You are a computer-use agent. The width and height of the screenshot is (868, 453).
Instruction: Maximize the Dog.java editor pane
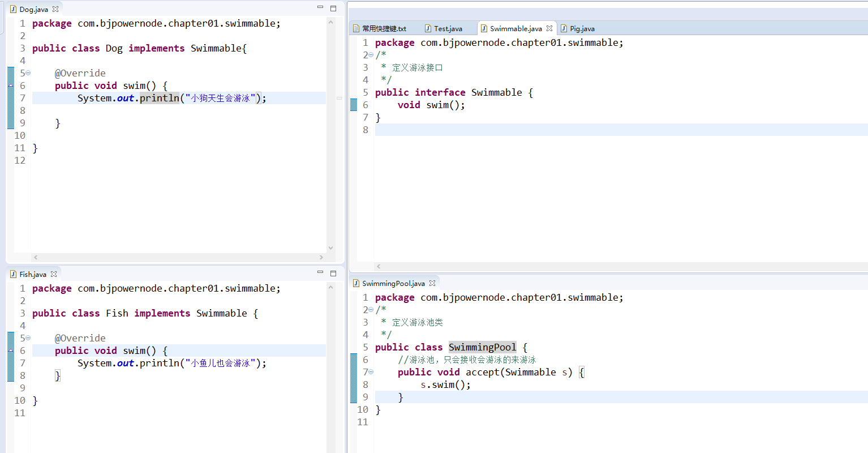coord(333,8)
